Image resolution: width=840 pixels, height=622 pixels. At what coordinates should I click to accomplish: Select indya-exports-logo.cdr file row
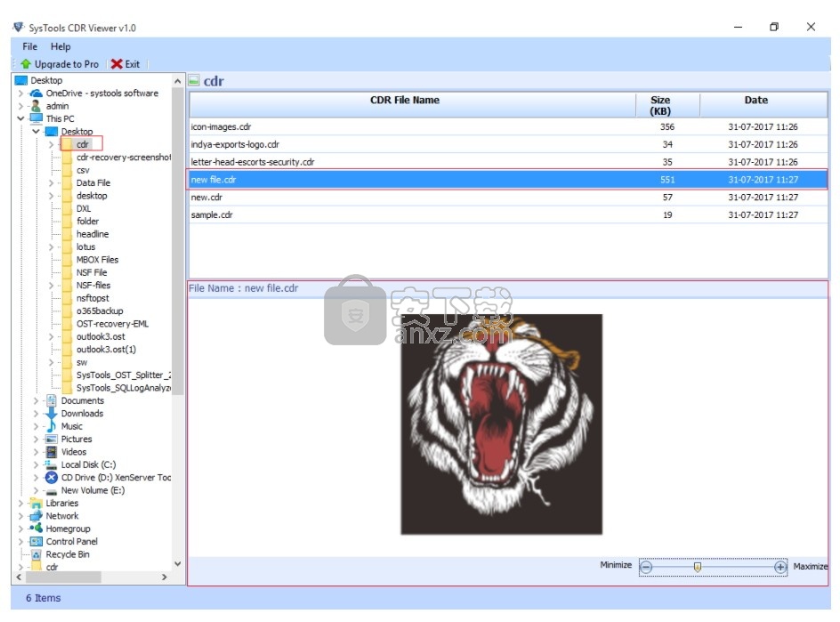508,144
